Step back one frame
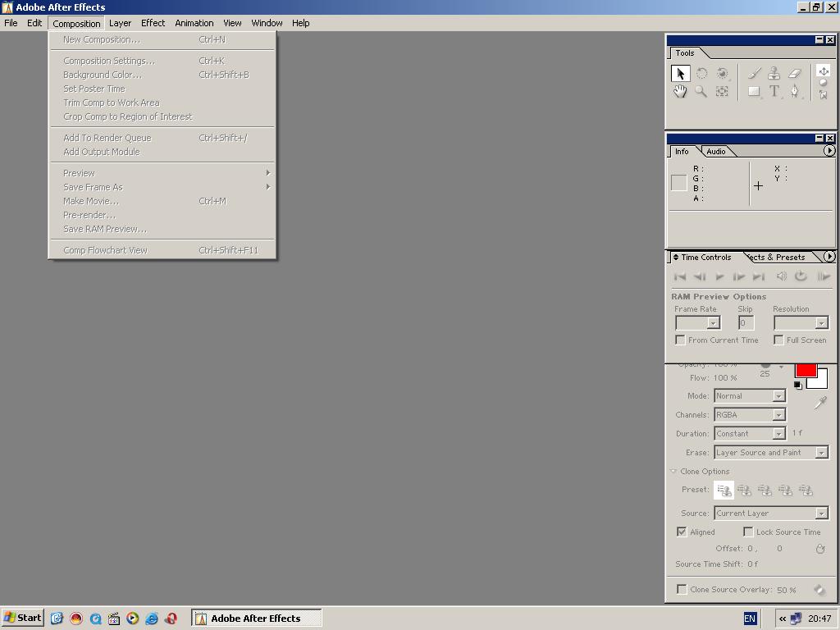Screen dimensions: 840x630 click(x=700, y=276)
